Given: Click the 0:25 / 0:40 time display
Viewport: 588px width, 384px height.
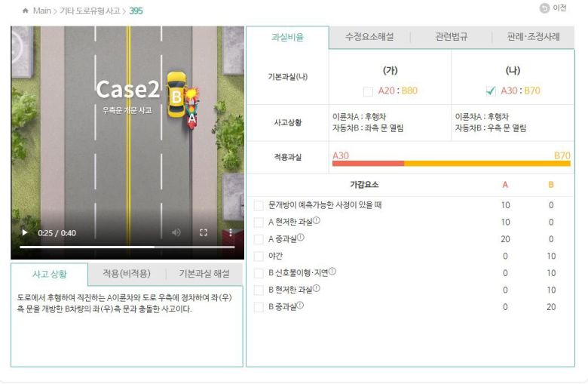Looking at the screenshot, I should [x=57, y=233].
